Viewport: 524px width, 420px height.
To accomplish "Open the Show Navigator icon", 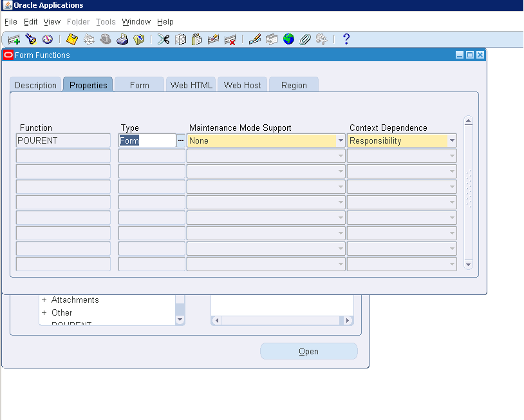I will (x=48, y=39).
